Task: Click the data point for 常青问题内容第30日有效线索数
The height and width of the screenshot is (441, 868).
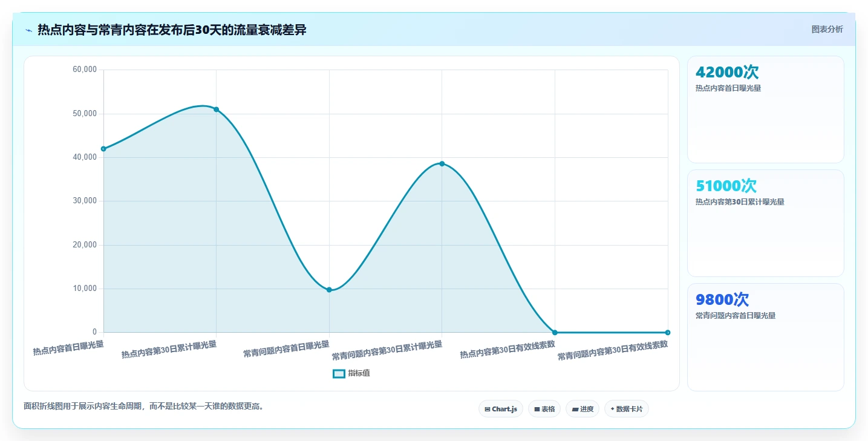Action: pyautogui.click(x=668, y=332)
